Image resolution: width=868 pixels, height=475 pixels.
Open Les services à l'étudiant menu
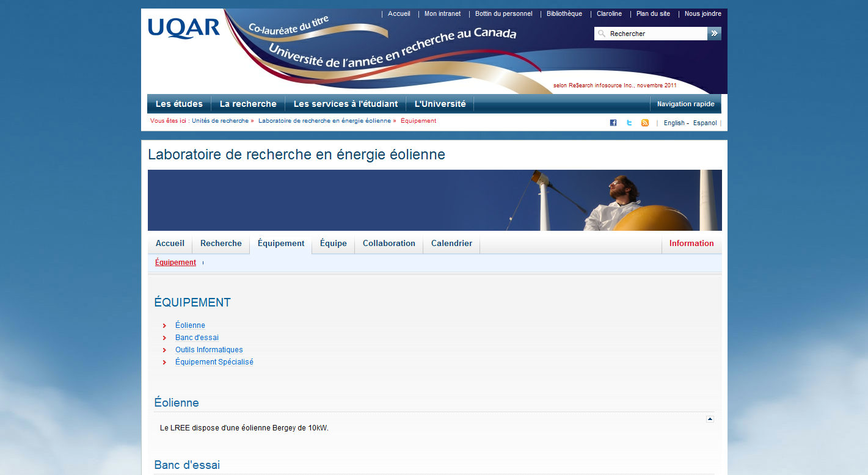346,104
